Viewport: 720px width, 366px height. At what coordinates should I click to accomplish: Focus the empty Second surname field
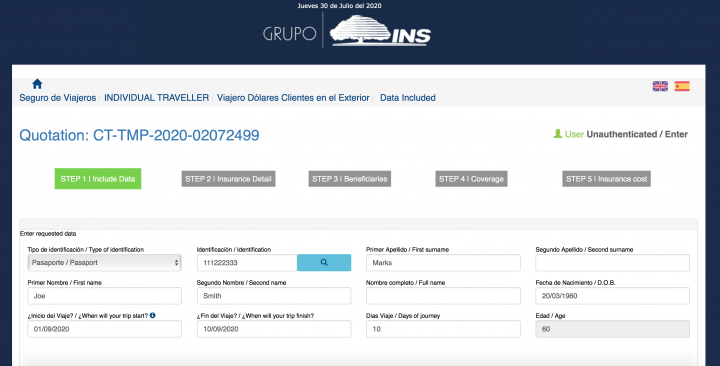click(613, 263)
